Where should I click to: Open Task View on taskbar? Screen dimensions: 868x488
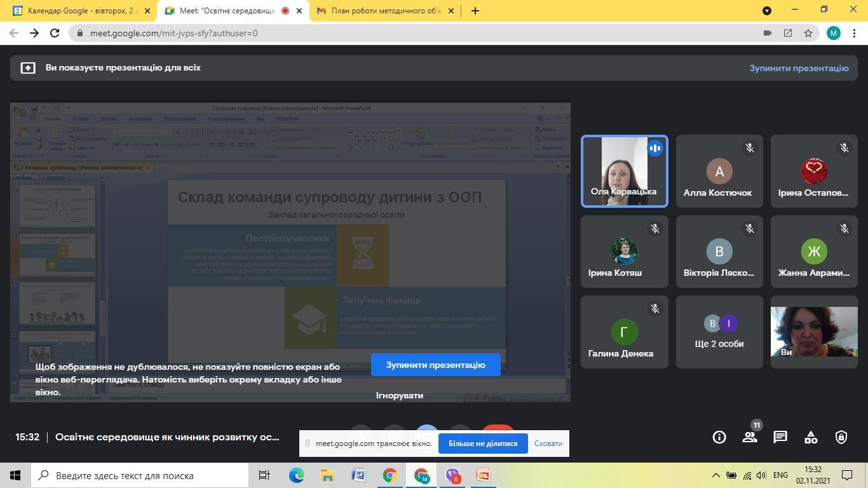click(264, 475)
